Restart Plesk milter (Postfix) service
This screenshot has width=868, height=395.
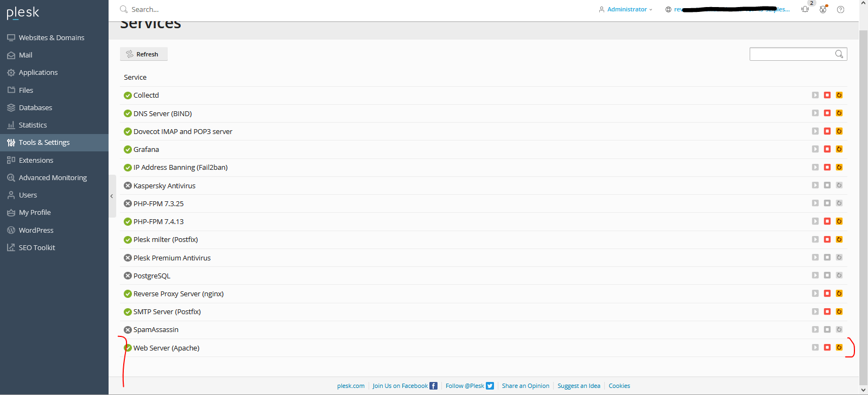[839, 239]
